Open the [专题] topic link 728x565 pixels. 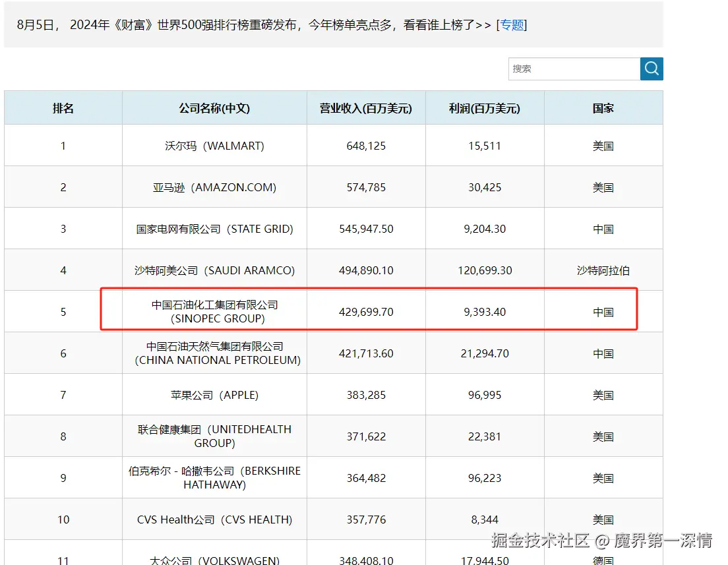[x=511, y=25]
